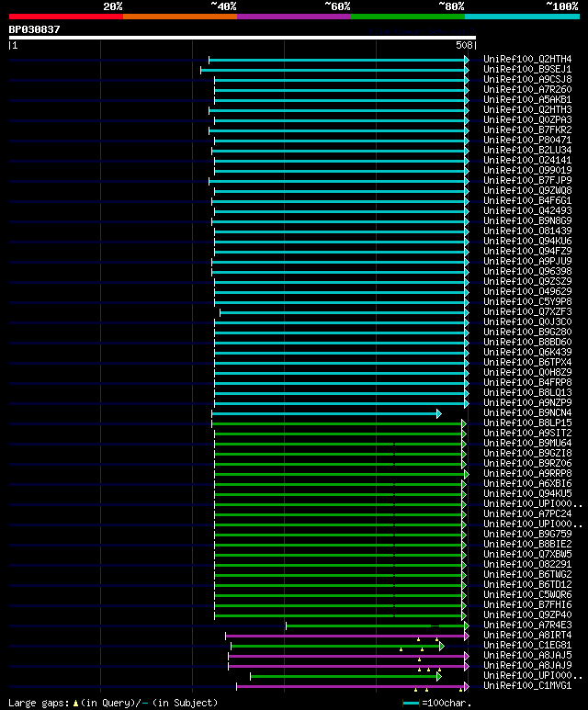Image resolution: width=588 pixels, height=710 pixels.
Task: Click the red 20% legend segment
Action: tap(66, 17)
